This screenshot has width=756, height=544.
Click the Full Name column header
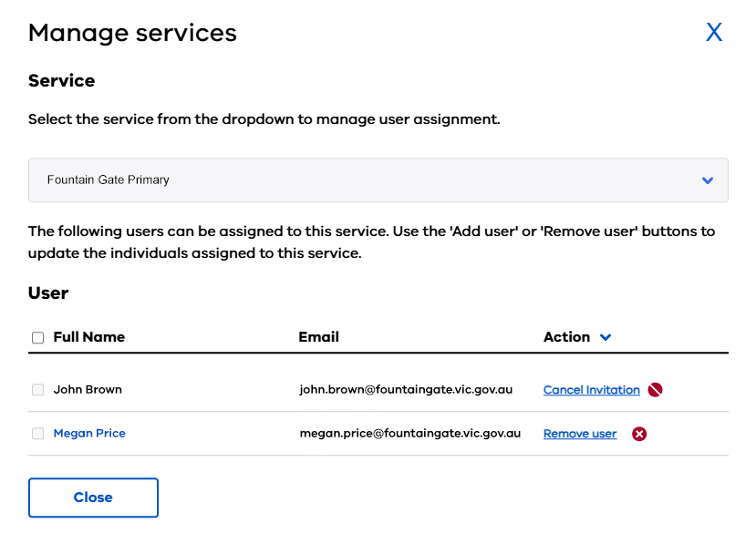point(88,337)
